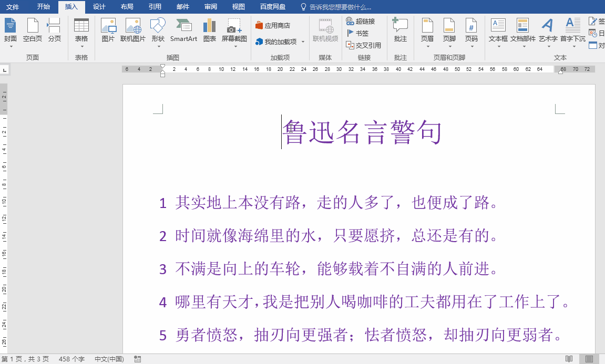Insert a Cover Page (封面)

click(11, 31)
